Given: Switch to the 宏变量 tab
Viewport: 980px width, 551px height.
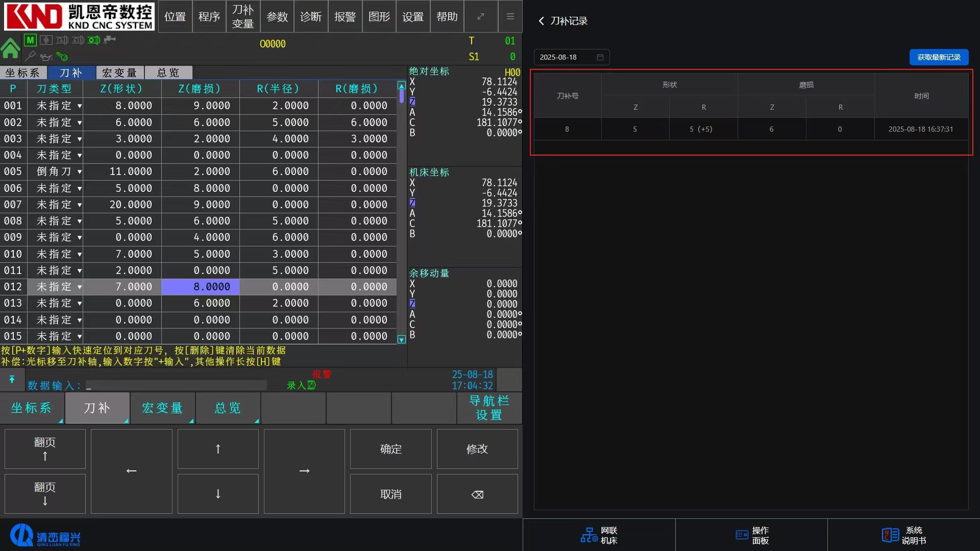Looking at the screenshot, I should point(119,73).
